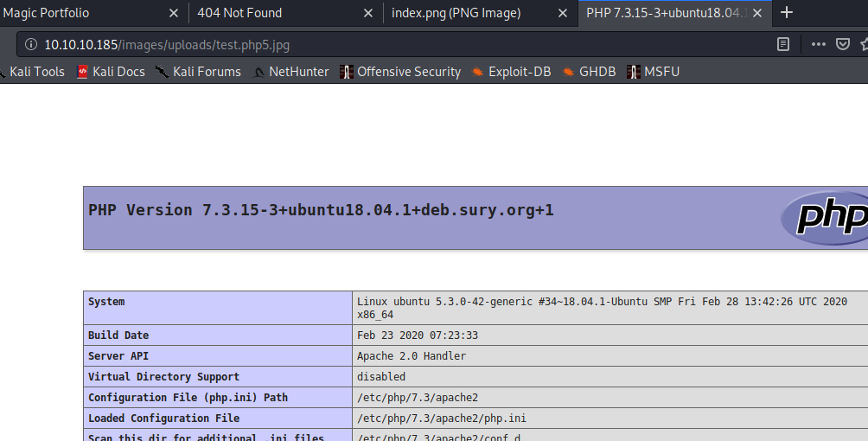
Task: Open the Exploit-DB bookmark
Action: (512, 72)
